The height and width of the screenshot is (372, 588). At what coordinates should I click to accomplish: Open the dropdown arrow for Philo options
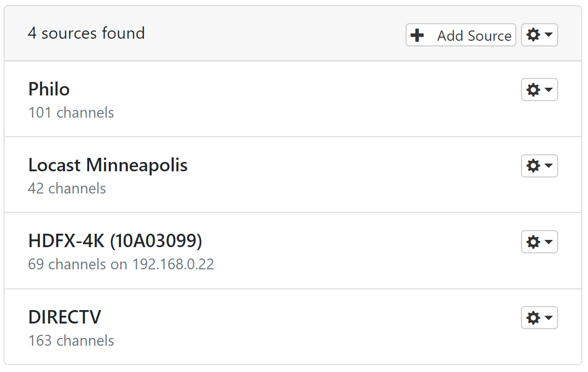548,90
